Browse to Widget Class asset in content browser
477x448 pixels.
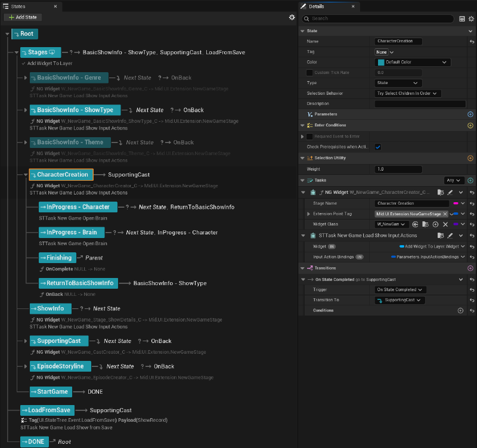(x=426, y=224)
